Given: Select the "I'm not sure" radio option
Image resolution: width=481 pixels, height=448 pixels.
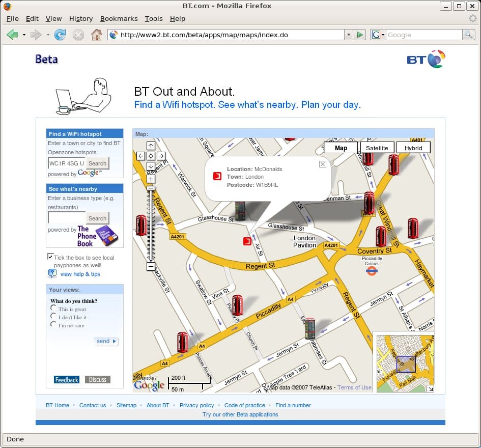Looking at the screenshot, I should [x=53, y=324].
